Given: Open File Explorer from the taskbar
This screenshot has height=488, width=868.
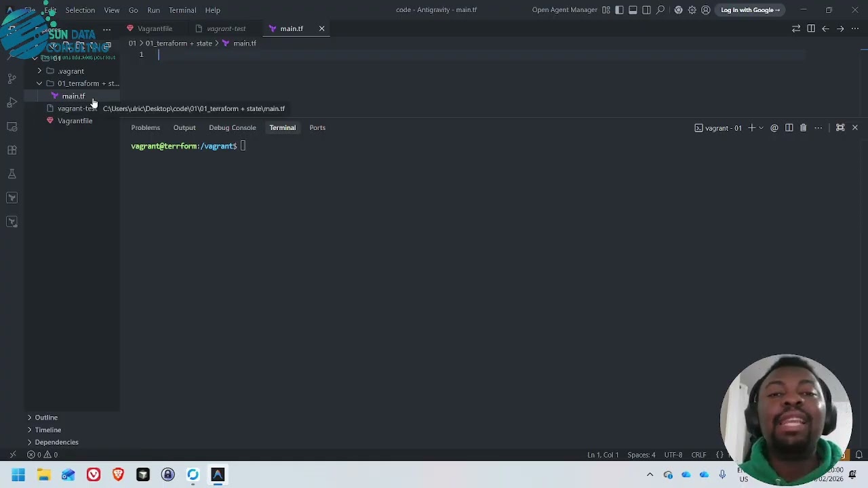Looking at the screenshot, I should click(x=43, y=475).
